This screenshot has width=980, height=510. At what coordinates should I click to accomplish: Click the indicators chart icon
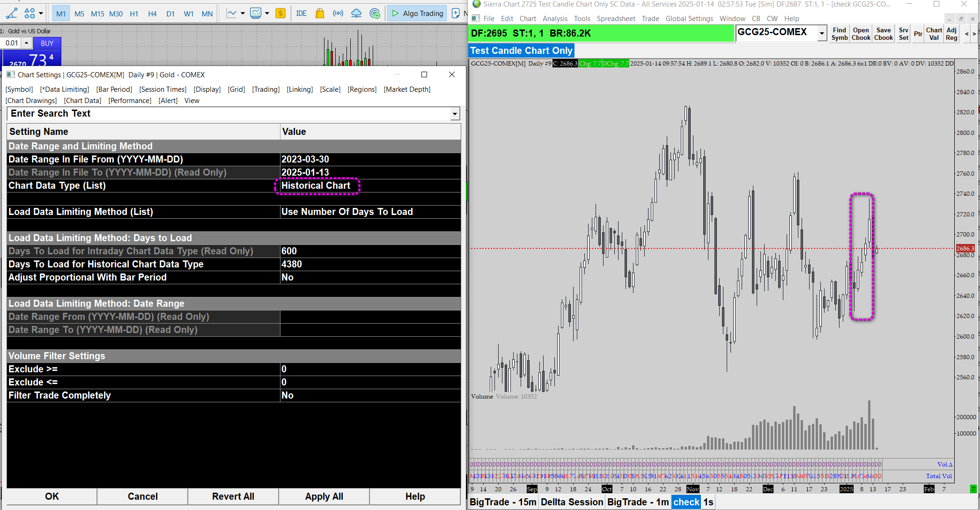point(256,13)
